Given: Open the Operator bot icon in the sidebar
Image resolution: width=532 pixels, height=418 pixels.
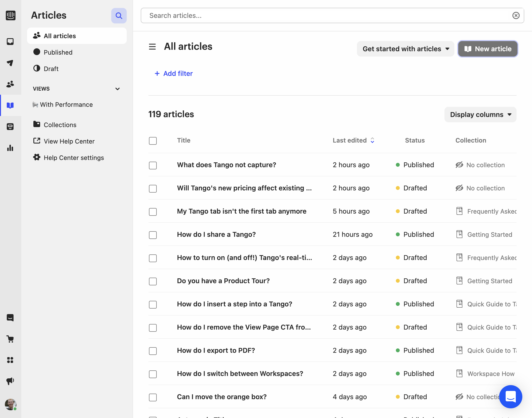Looking at the screenshot, I should pos(10,127).
